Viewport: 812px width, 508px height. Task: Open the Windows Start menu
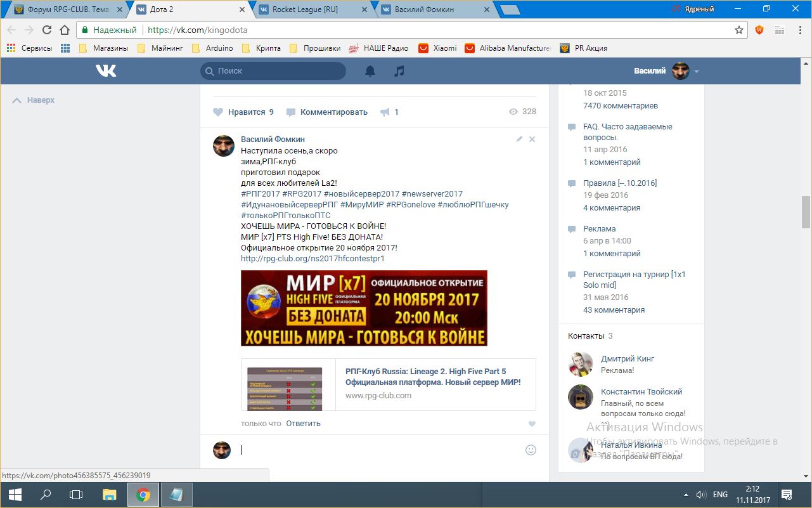pyautogui.click(x=15, y=495)
